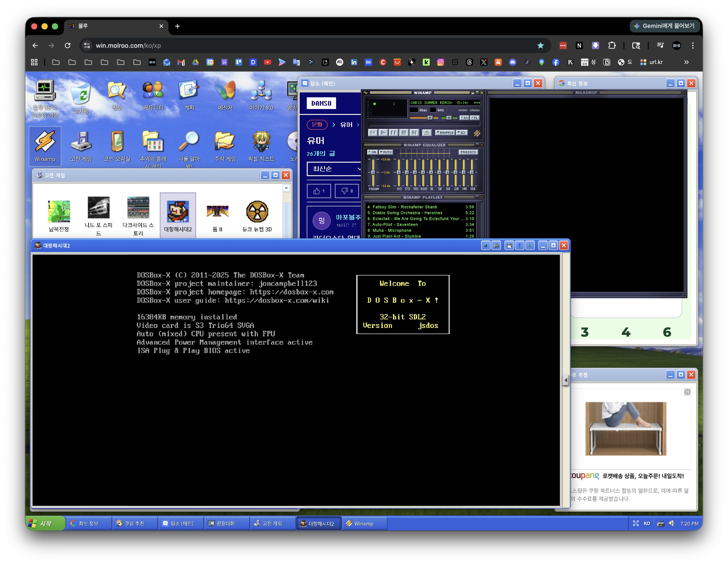Click the Winamp stop button
Image resolution: width=728 pixels, height=564 pixels.
[404, 133]
